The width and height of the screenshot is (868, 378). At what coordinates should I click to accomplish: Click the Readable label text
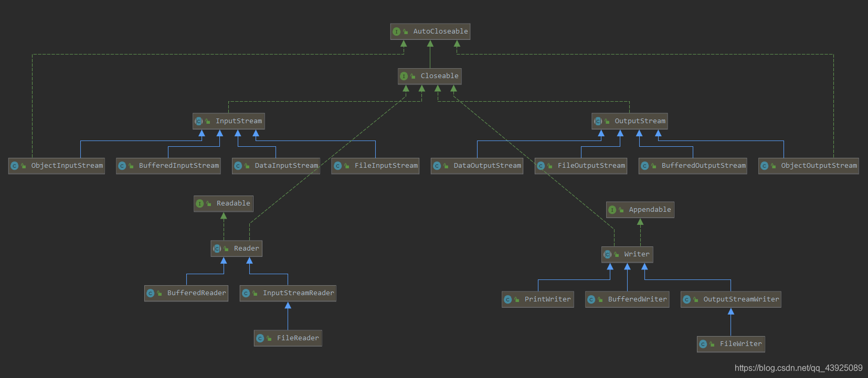(x=234, y=203)
